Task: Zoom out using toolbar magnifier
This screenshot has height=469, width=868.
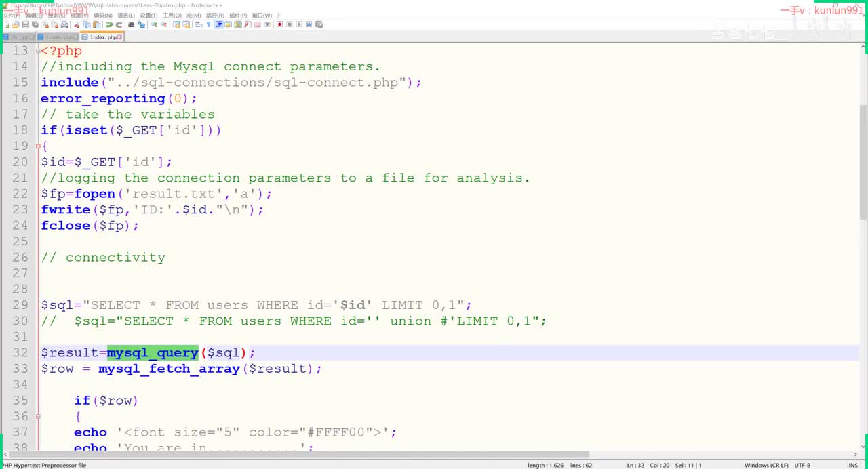Action: 163,24
